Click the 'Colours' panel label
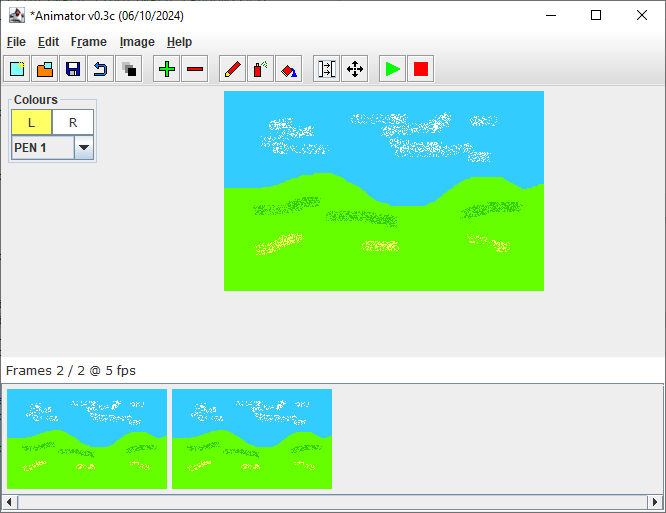Screen dimensions: 666x513 click(x=36, y=100)
